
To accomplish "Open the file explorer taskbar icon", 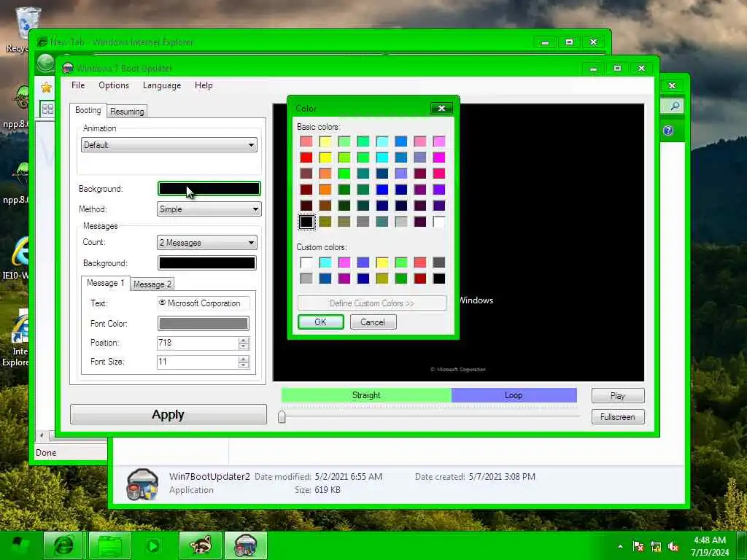I will pos(110,545).
